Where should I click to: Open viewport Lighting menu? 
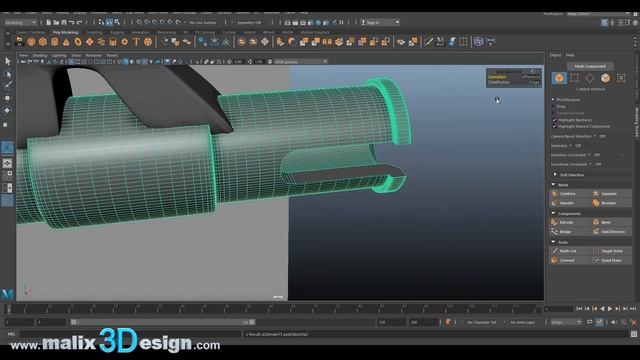(59, 55)
